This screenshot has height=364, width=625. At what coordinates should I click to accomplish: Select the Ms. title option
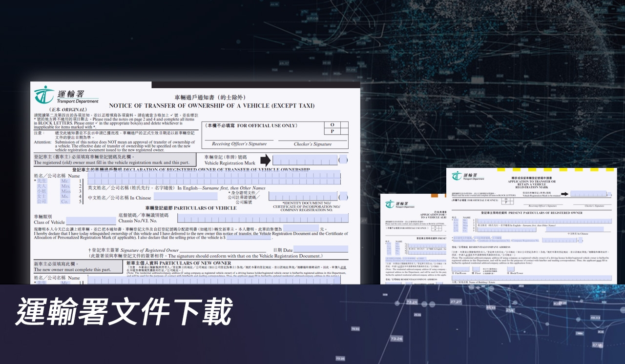pyautogui.click(x=65, y=196)
